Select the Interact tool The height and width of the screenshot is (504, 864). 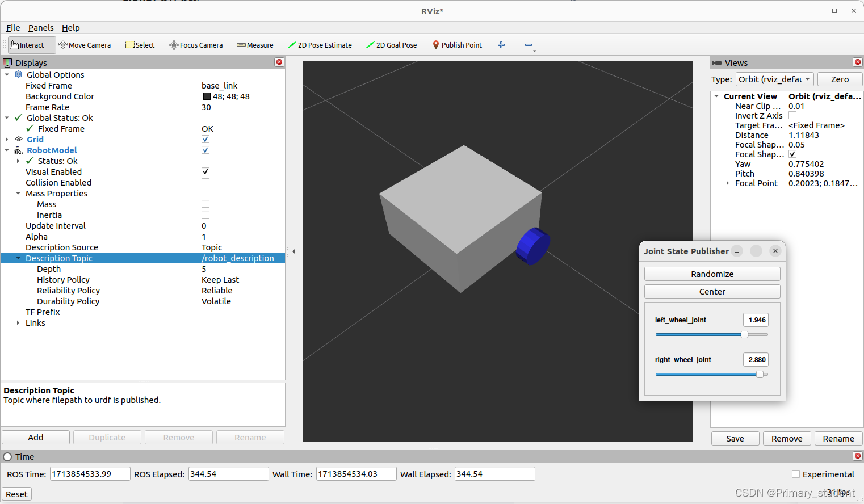point(32,45)
